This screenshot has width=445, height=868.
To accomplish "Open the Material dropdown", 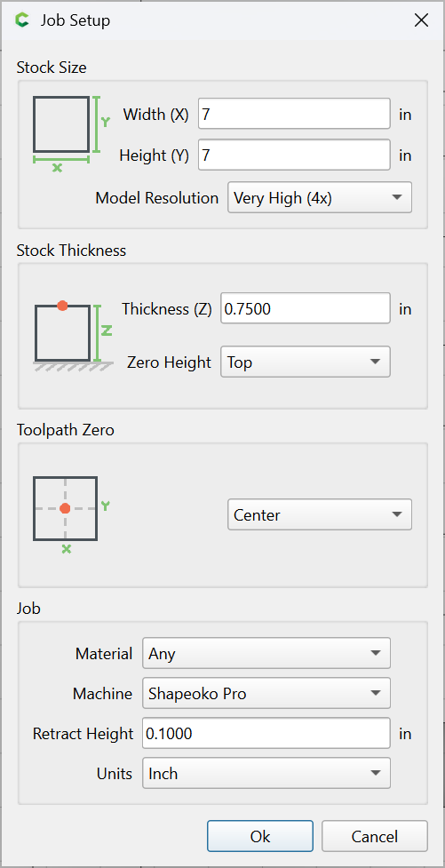I will pos(266,654).
